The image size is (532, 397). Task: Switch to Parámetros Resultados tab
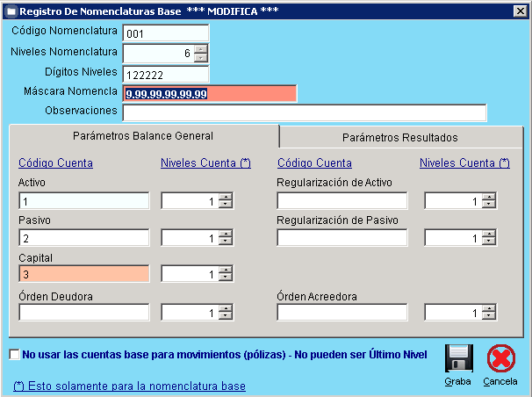pos(399,137)
